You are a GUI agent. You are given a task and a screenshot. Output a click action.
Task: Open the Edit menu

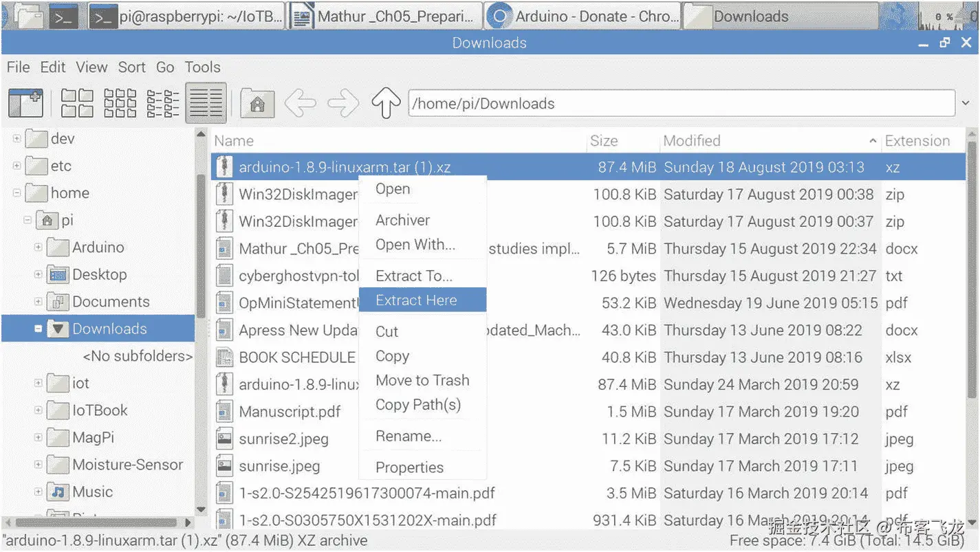pyautogui.click(x=53, y=67)
